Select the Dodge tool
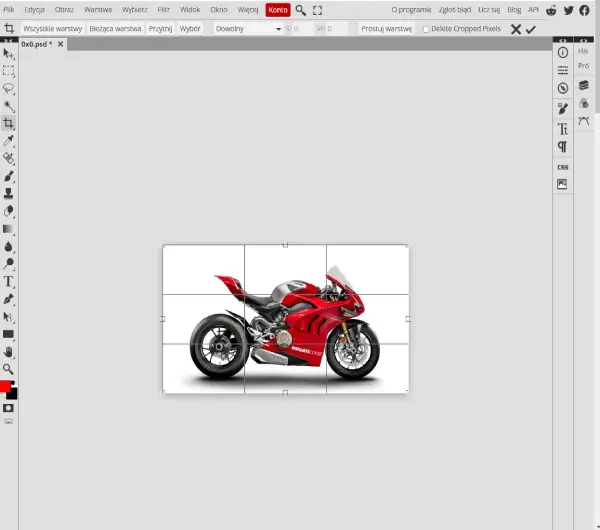 coord(8,264)
